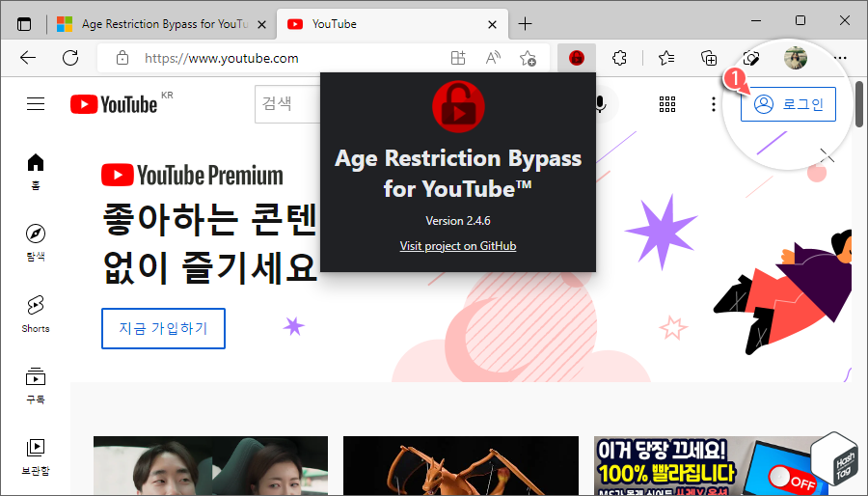
Task: Click the YouTube Premium banner logo
Action: 192,175
